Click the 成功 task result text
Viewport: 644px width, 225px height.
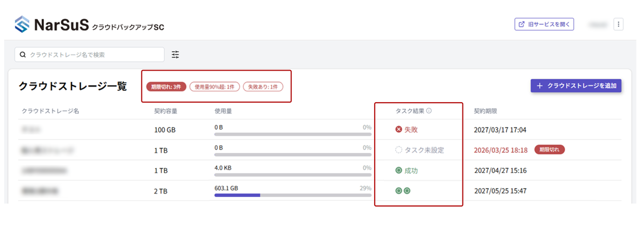[x=411, y=171]
